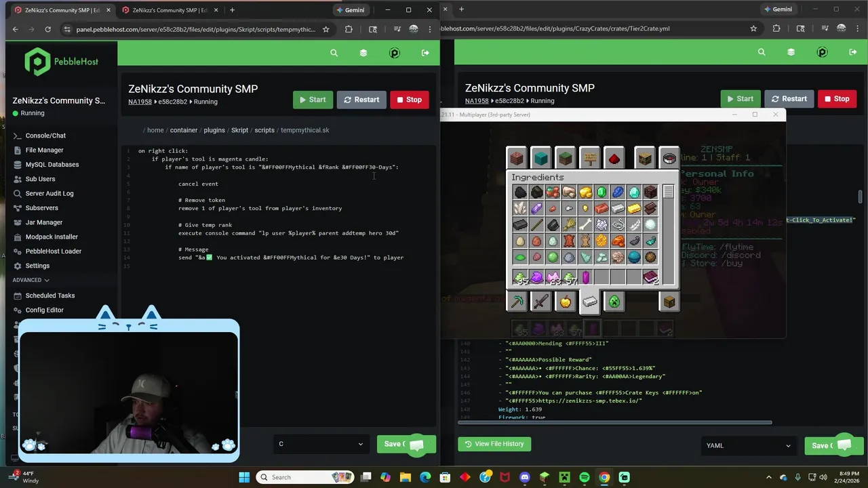Open the Building Blocks brick tab in Minecraft inventory
The height and width of the screenshot is (488, 868).
point(516,158)
